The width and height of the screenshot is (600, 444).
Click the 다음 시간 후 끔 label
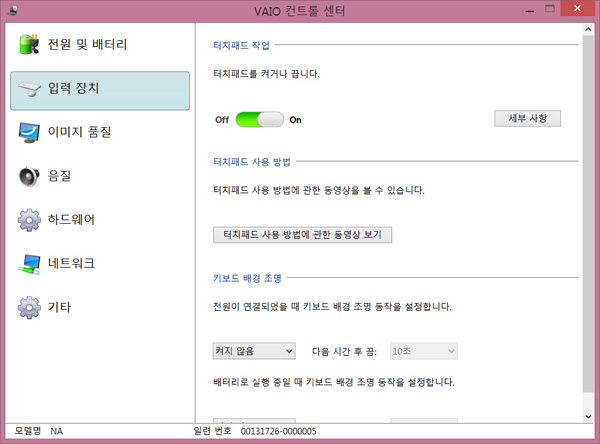pyautogui.click(x=344, y=351)
